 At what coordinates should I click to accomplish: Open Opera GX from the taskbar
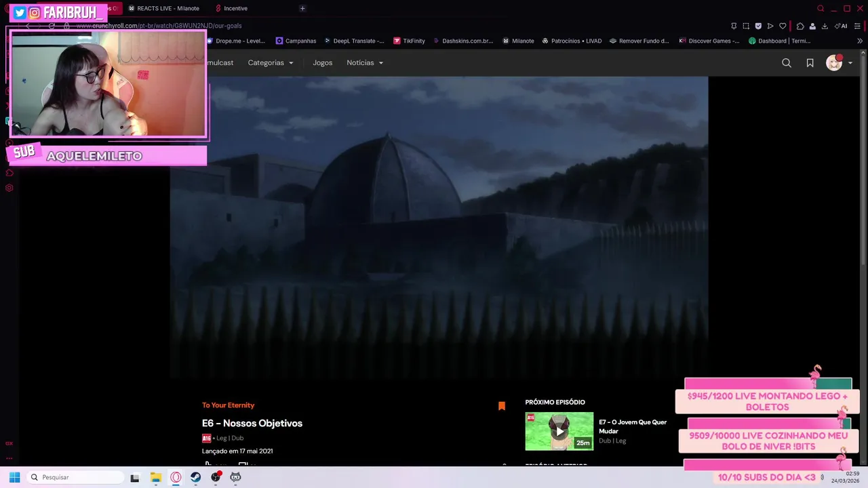coord(176,477)
